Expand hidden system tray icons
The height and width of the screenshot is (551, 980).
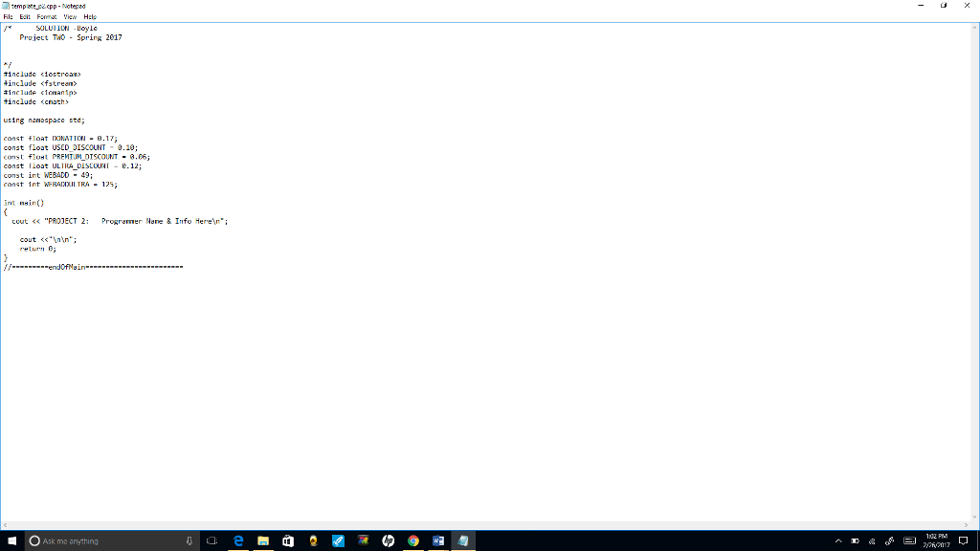[838, 540]
